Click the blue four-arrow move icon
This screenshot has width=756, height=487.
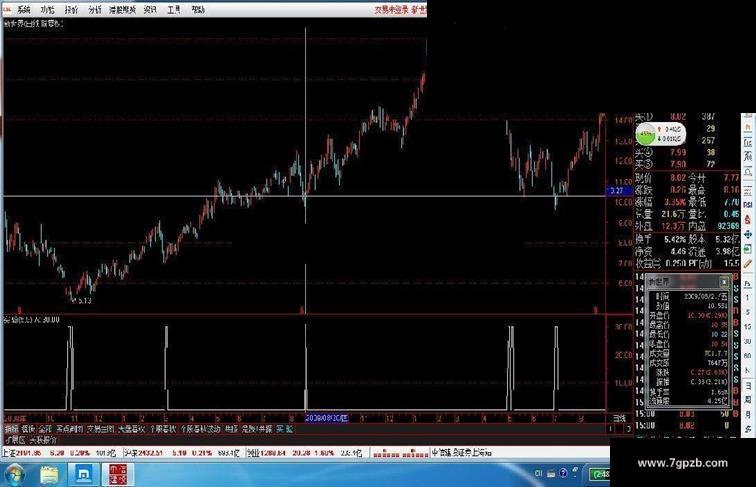pos(748,234)
